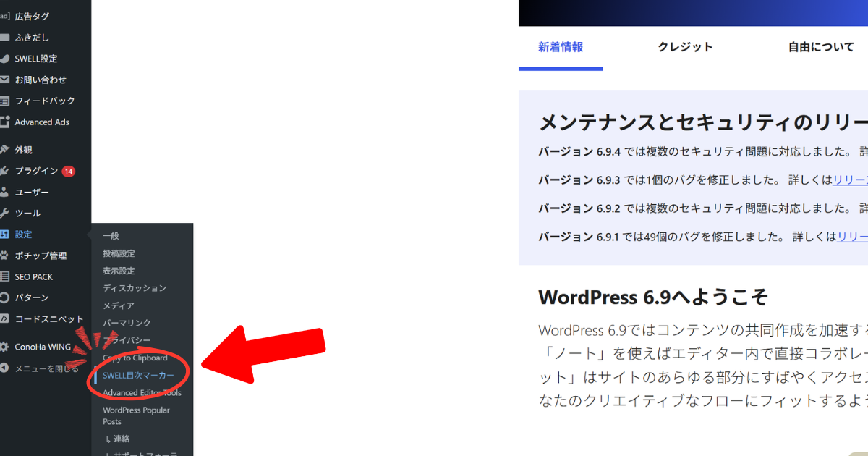Screen dimensions: 868x456
Task: Click the ツール wrench icon
Action: click(x=4, y=214)
